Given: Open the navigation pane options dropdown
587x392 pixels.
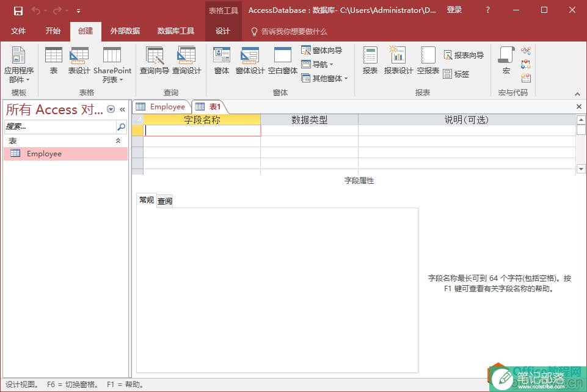Looking at the screenshot, I should 111,109.
